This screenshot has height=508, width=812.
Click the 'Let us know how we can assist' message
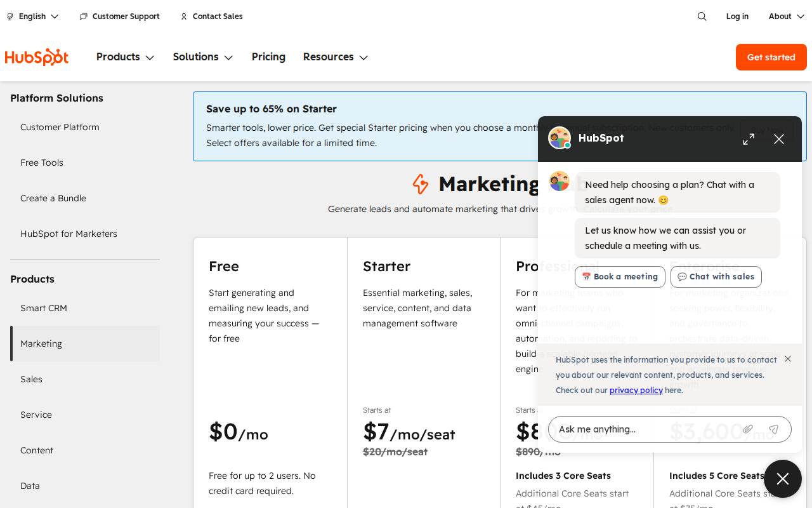point(678,238)
